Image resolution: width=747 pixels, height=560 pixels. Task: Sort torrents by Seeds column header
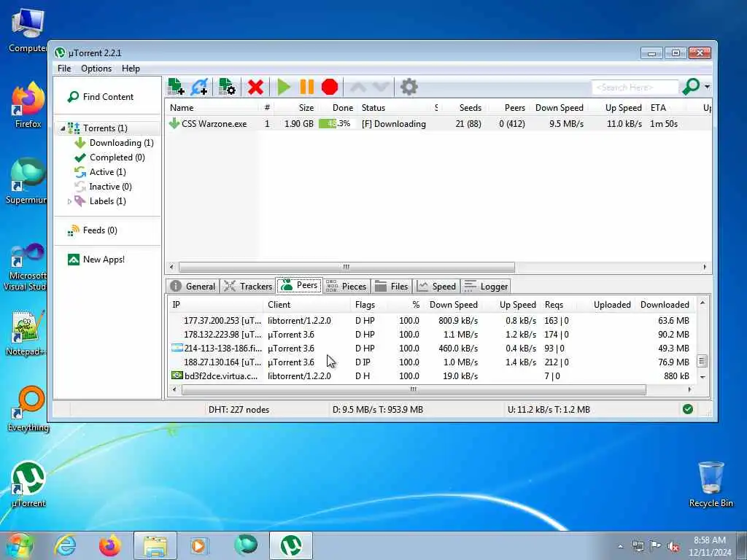471,108
